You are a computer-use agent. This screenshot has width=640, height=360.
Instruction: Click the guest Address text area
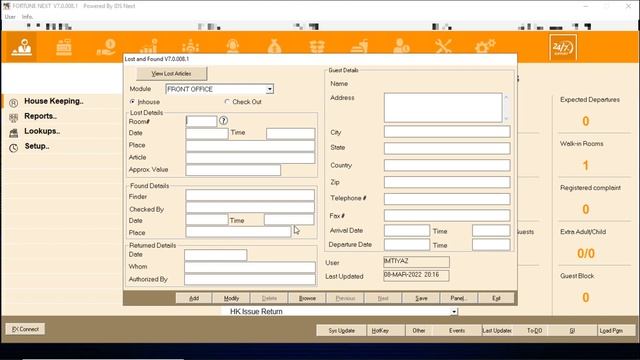coord(443,107)
